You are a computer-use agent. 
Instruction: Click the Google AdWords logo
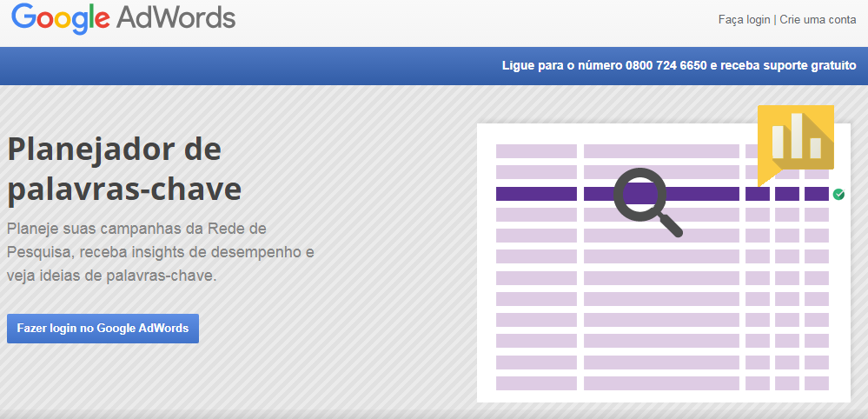123,19
